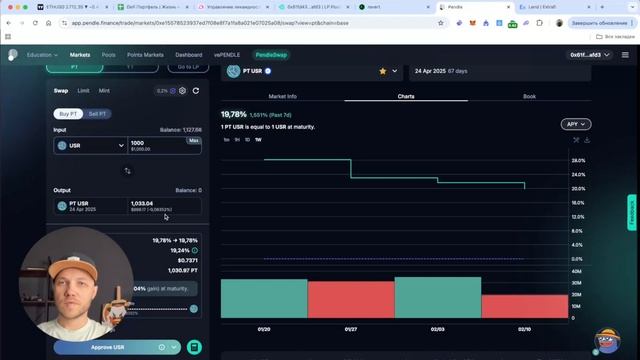Screen dimensions: 640x360
Task: Open the Markets page
Action: [80, 55]
